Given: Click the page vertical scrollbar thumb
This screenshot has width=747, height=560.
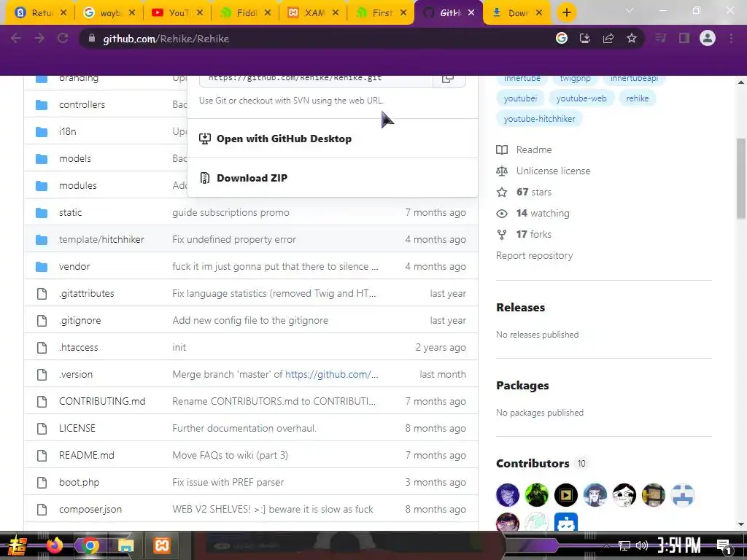Looking at the screenshot, I should point(741,179).
